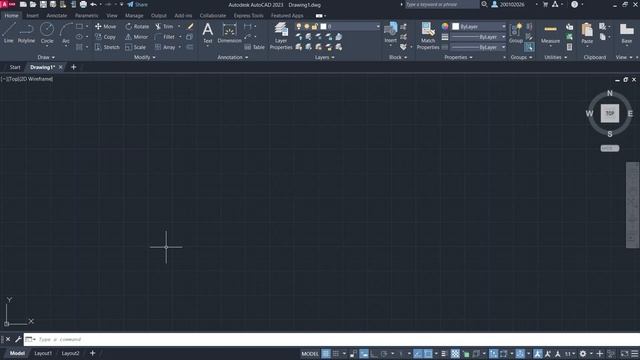Toggle lineweight display
The image size is (640, 360).
pos(444,353)
